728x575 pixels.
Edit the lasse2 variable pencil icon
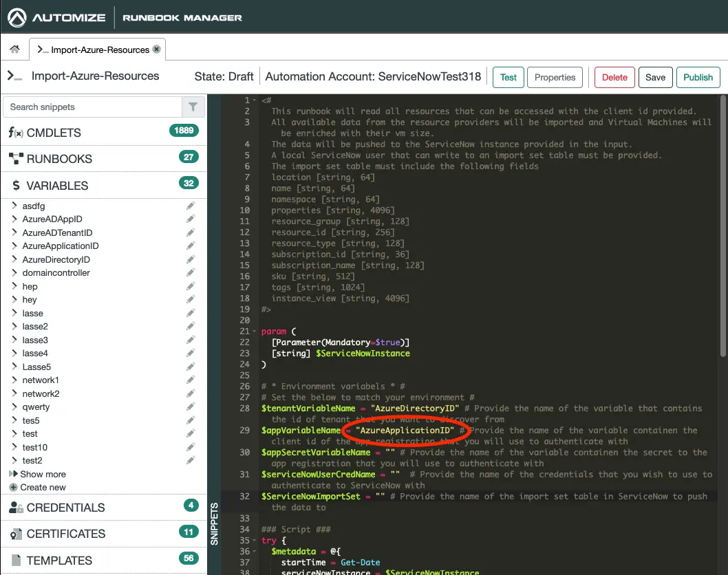coord(191,326)
